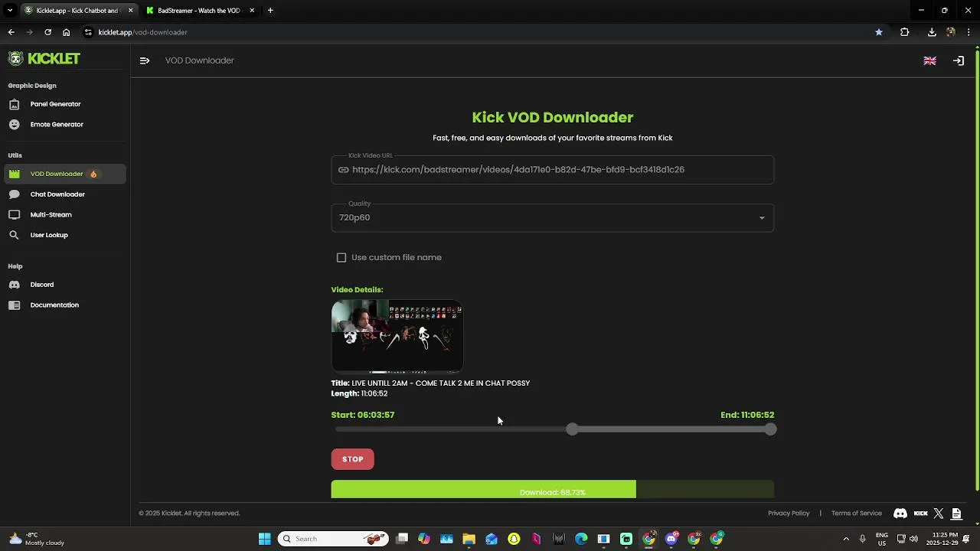Open User Lookup in the sidebar

click(x=64, y=235)
